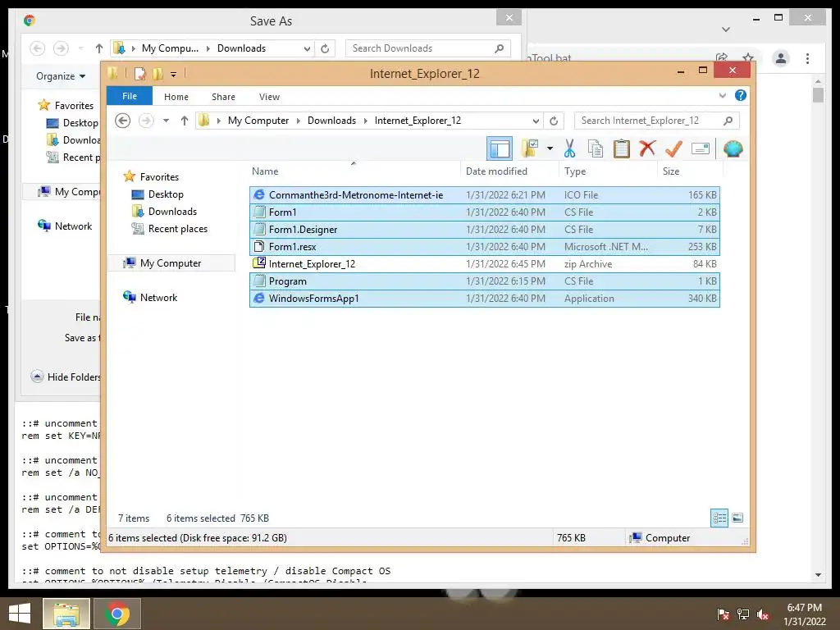840x630 pixels.
Task: Click My Computer in Explorer address breadcrumb
Action: pyautogui.click(x=258, y=121)
